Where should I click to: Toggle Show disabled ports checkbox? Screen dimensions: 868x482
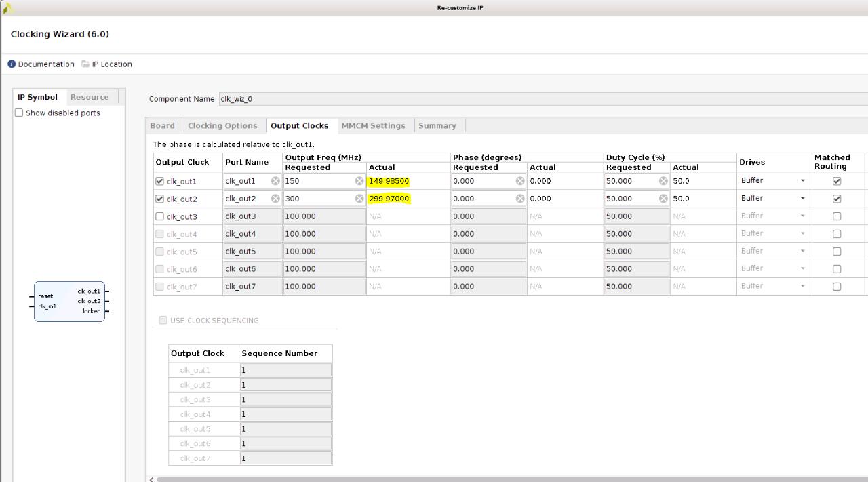coord(19,113)
